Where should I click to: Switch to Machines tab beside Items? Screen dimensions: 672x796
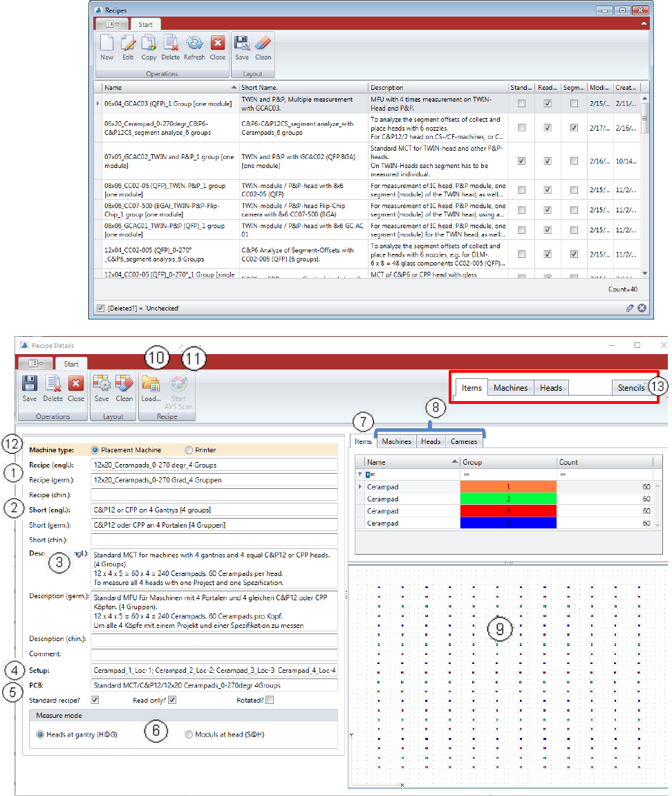pyautogui.click(x=396, y=441)
